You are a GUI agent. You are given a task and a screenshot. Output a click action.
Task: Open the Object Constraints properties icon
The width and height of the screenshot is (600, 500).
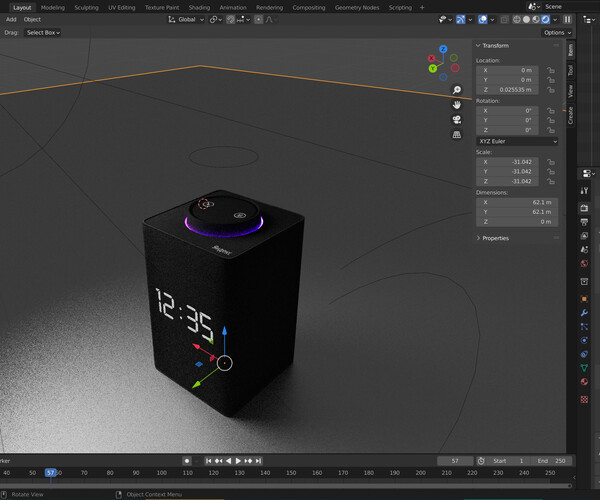pyautogui.click(x=584, y=354)
